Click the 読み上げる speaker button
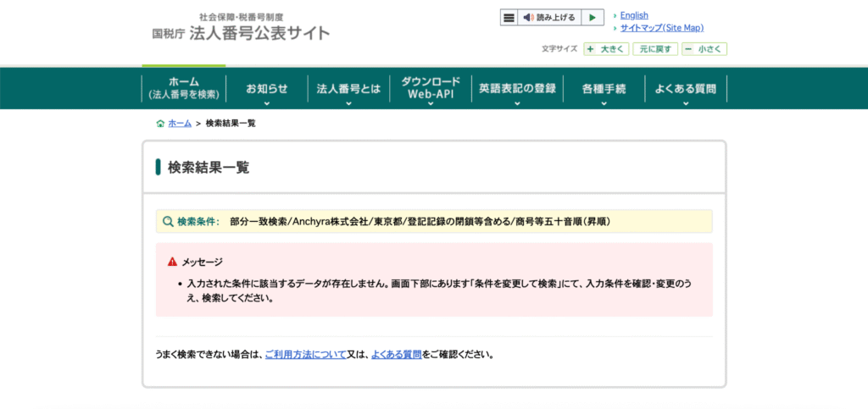Screen dimensions: 868x409 point(549,18)
